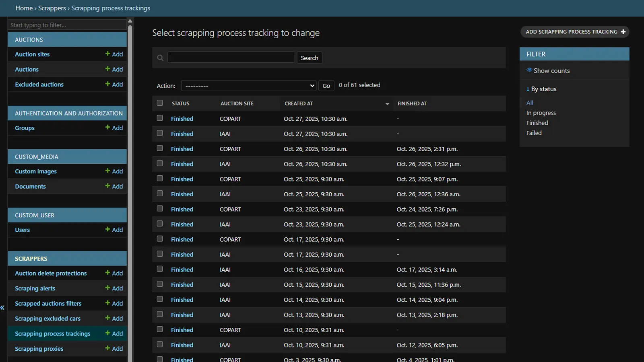Image resolution: width=644 pixels, height=362 pixels.
Task: Click the Add icon next to Scrapping proxies
Action: coord(107,348)
